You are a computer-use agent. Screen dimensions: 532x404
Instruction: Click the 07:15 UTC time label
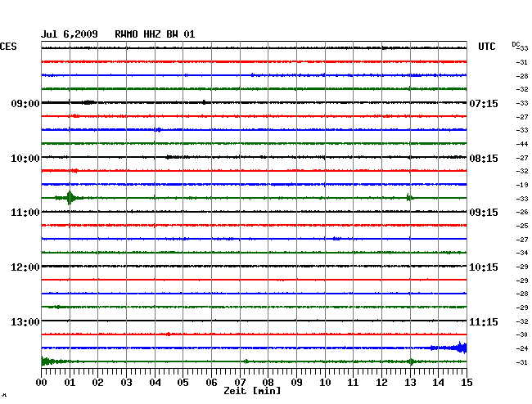(484, 103)
